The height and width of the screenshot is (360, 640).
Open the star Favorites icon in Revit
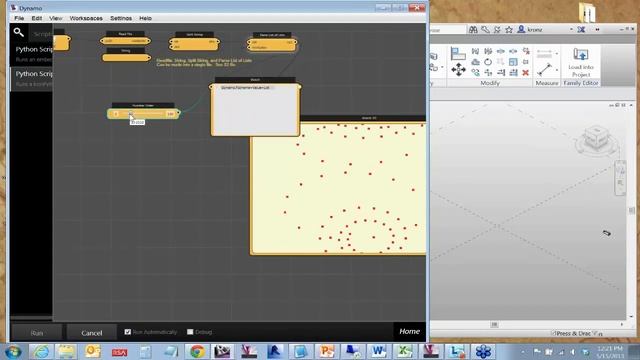pos(509,29)
